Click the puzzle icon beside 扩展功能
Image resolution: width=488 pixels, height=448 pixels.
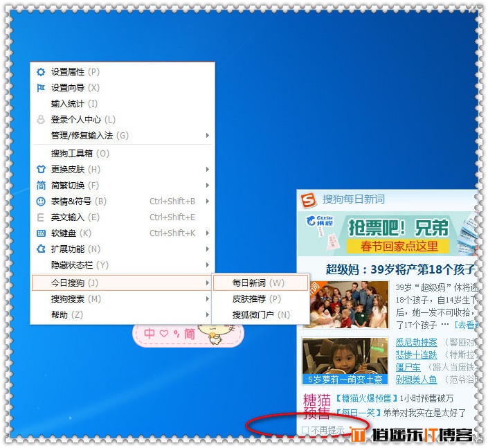click(41, 249)
